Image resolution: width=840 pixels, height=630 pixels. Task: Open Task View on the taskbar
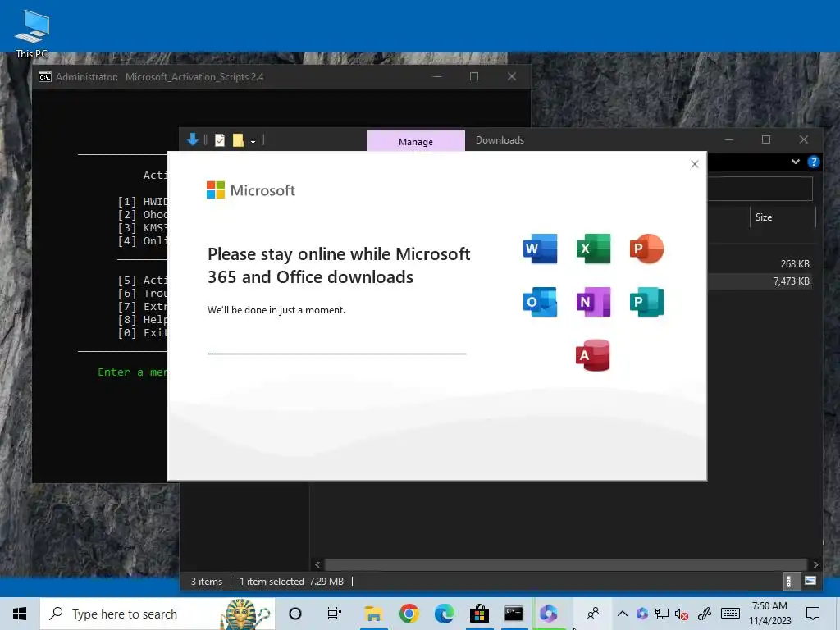pyautogui.click(x=335, y=614)
